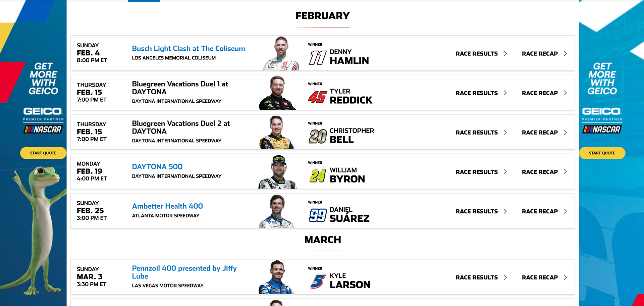Image resolution: width=644 pixels, height=306 pixels.
Task: Click Denny Hamlin's number 11 car icon
Action: click(x=317, y=58)
